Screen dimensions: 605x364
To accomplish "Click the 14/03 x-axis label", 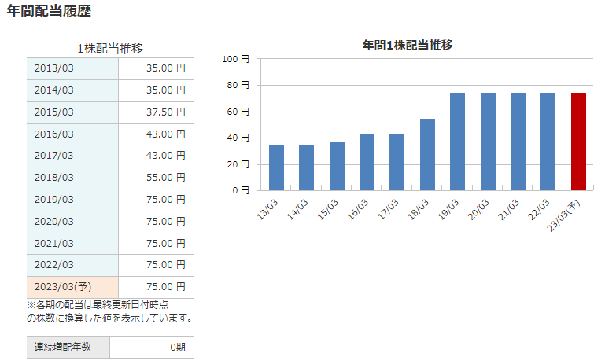I will point(298,209).
